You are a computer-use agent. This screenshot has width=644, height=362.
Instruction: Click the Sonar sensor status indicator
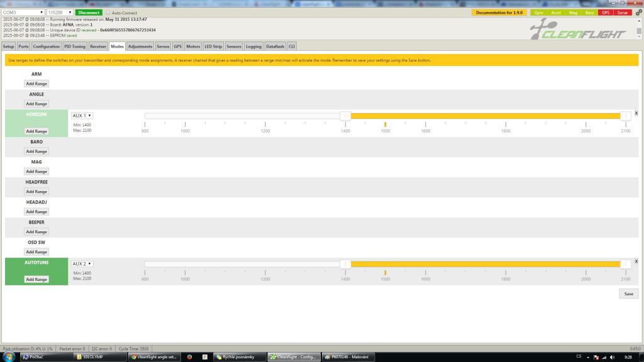pyautogui.click(x=623, y=13)
